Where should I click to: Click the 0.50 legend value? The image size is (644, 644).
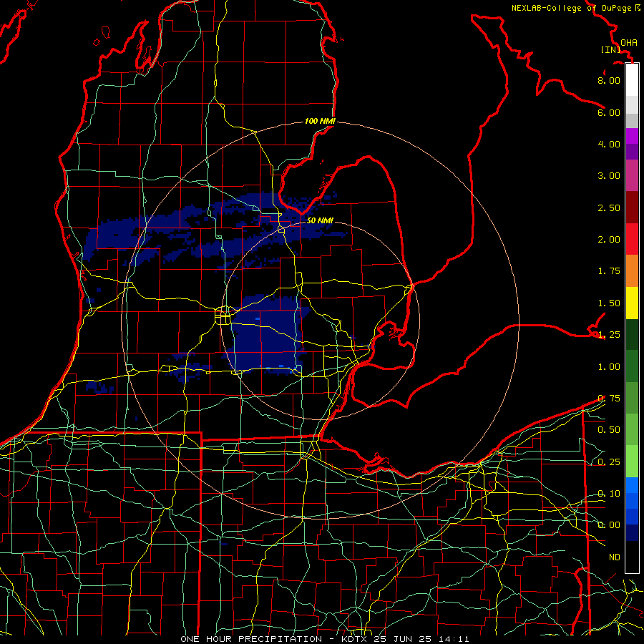coord(609,430)
